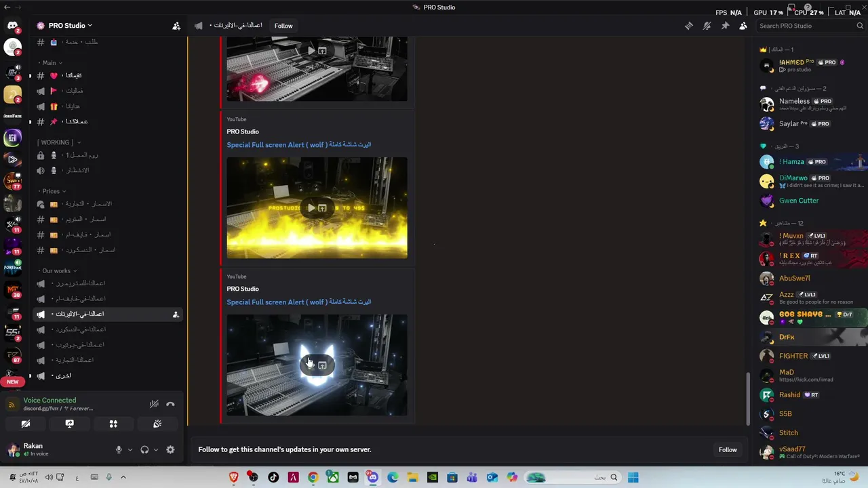Collapse the WORKING category
This screenshot has height=488, width=868.
59,142
